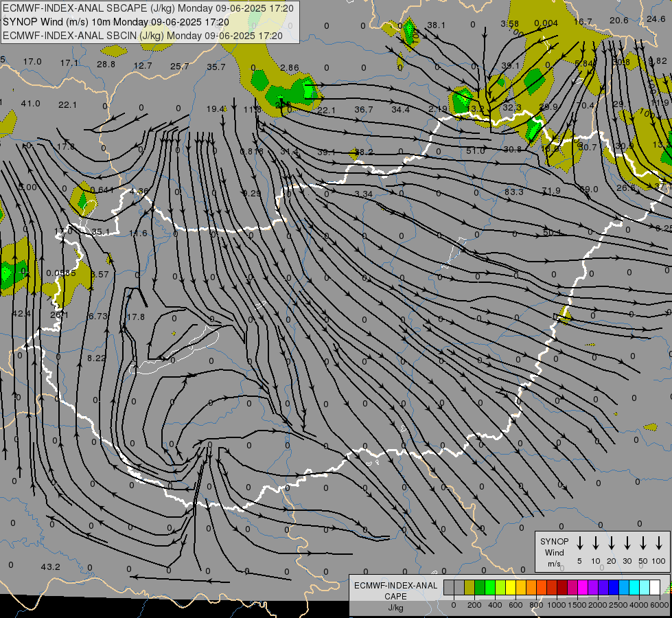Click the 3.34 value on the map
Screen dimensions: 672x618
(363, 194)
